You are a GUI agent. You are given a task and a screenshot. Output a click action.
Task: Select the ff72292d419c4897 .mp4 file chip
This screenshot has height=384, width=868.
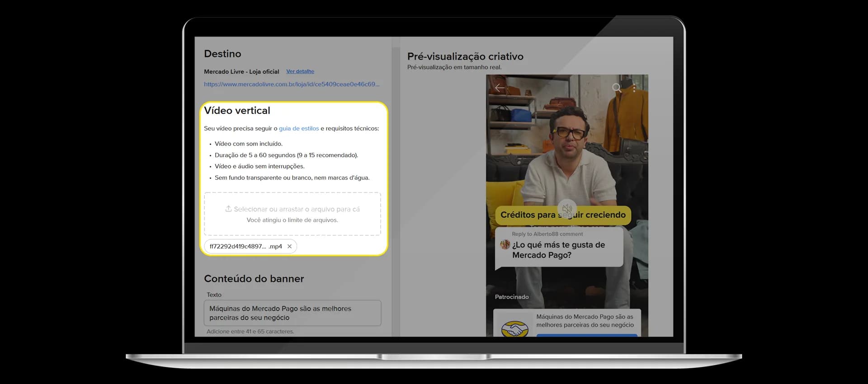(x=250, y=246)
